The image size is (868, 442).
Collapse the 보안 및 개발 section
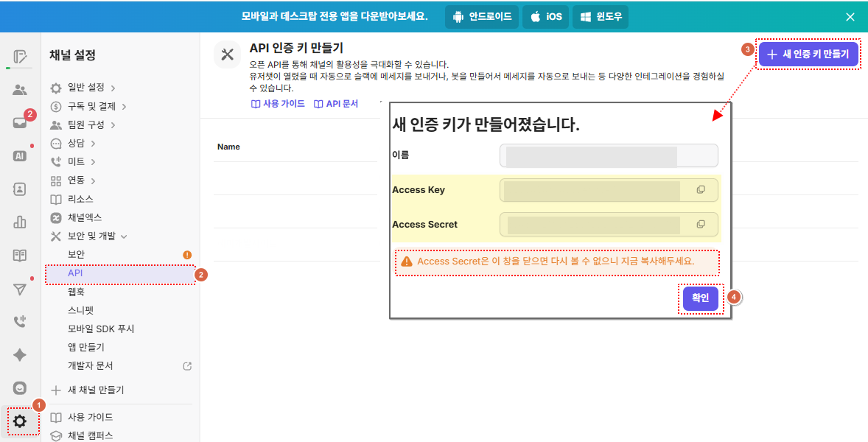pyautogui.click(x=90, y=236)
